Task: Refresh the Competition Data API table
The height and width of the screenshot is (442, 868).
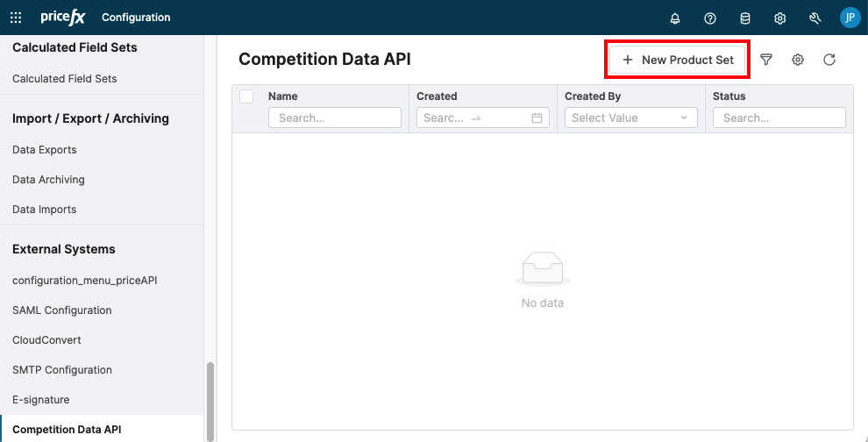Action: tap(829, 60)
